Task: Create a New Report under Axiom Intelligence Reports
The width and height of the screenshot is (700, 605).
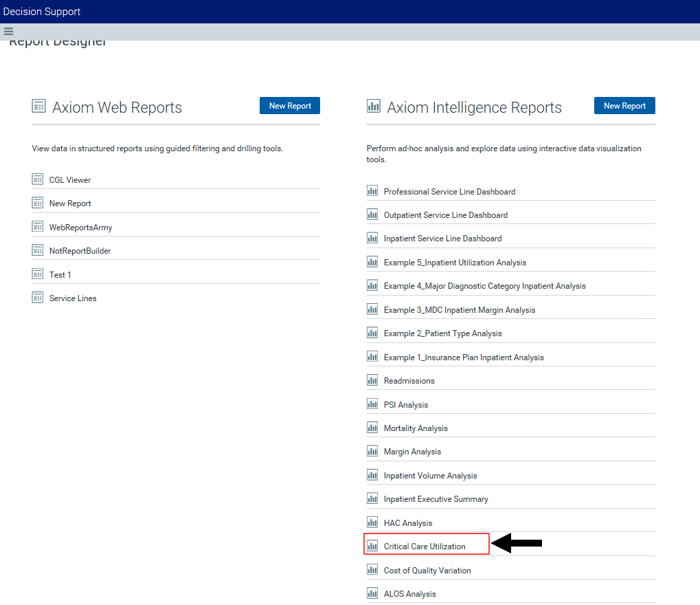Action: pos(624,105)
